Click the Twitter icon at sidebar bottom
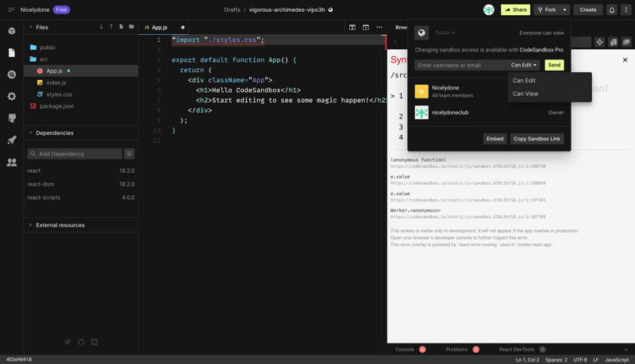This screenshot has height=364, width=635. 67,342
